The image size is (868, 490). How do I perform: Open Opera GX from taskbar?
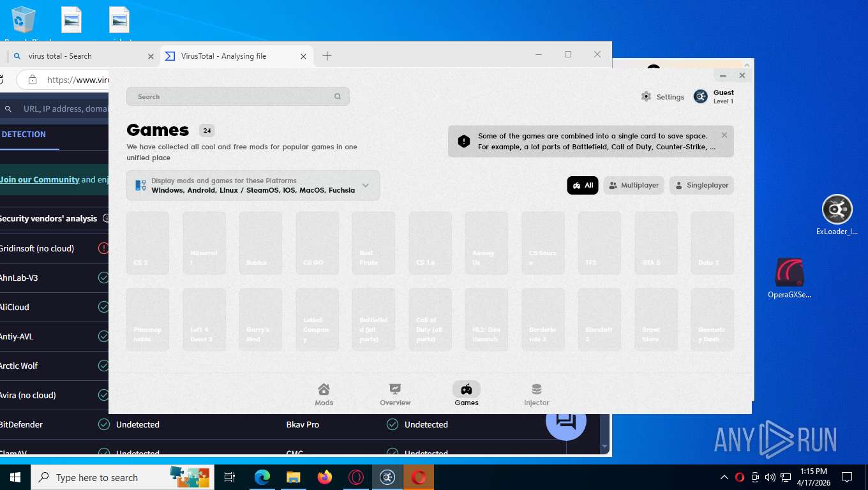[356, 477]
